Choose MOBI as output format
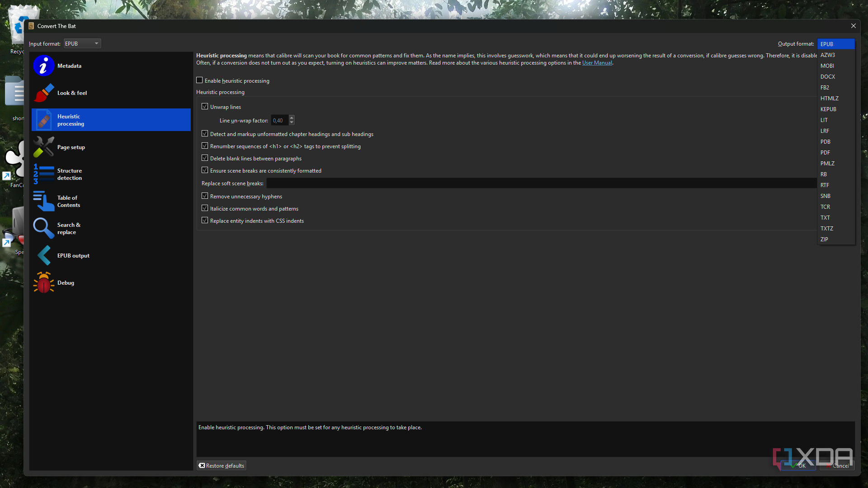 pos(835,66)
